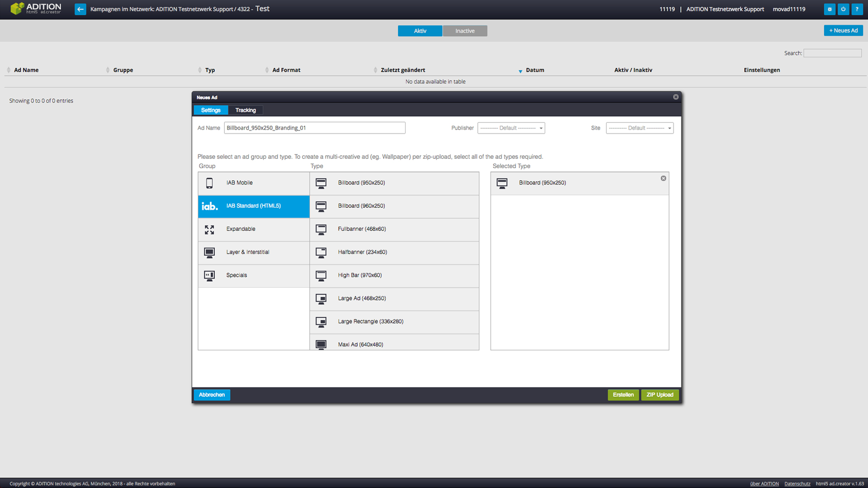
Task: Open the Site dropdown
Action: 639,128
